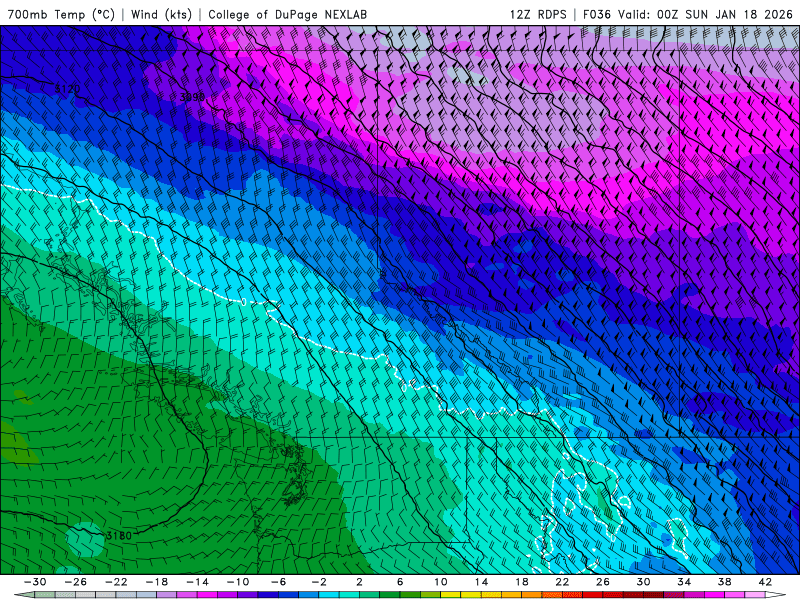Click the 14 colorbar value
Viewport: 800px width, 600px height.
click(x=482, y=582)
